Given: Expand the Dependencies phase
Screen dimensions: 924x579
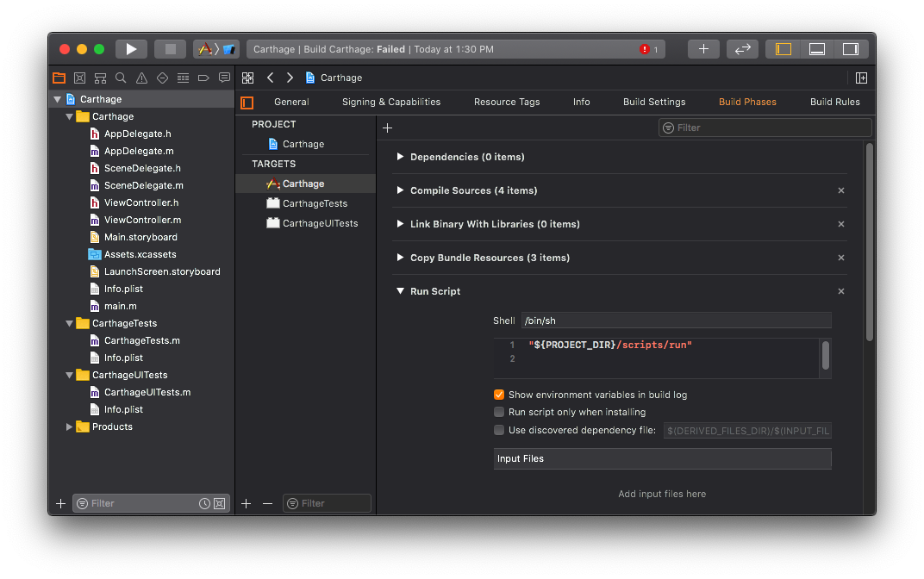Looking at the screenshot, I should (400, 157).
